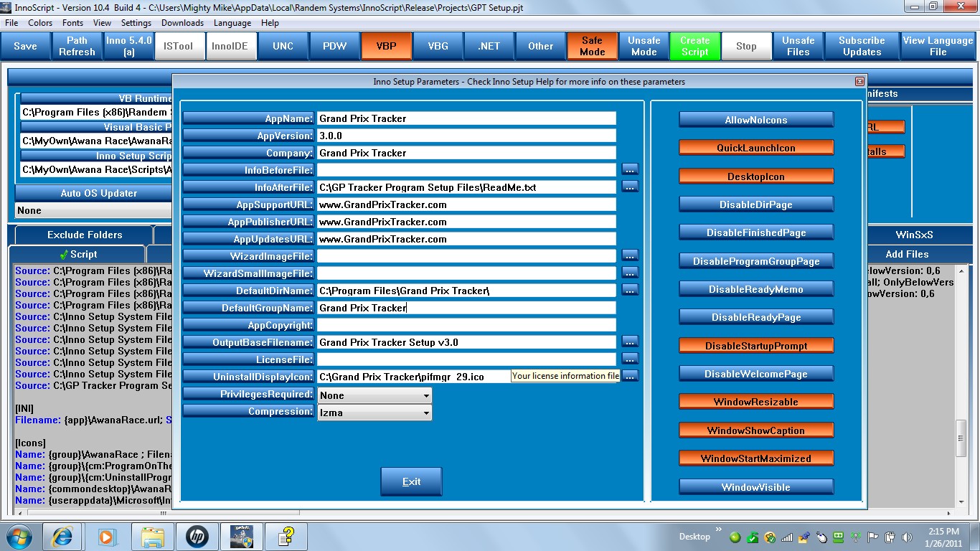
Task: Click the volume speaker tray icon
Action: [x=908, y=537]
